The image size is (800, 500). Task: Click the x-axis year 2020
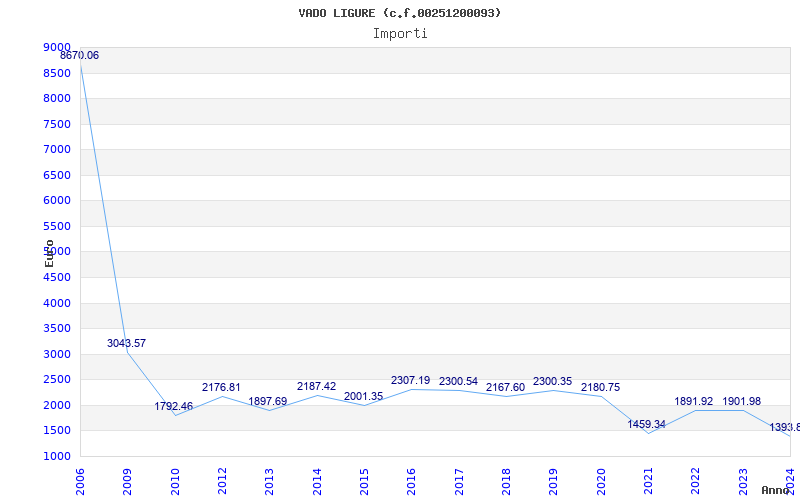tap(601, 482)
